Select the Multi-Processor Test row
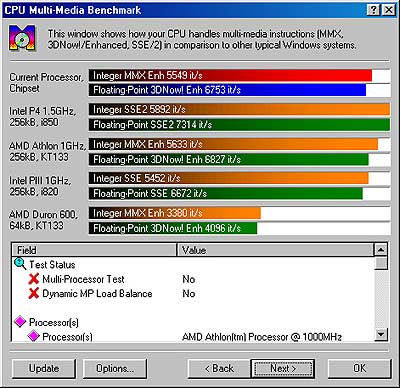This screenshot has height=388, width=400. coord(193,279)
